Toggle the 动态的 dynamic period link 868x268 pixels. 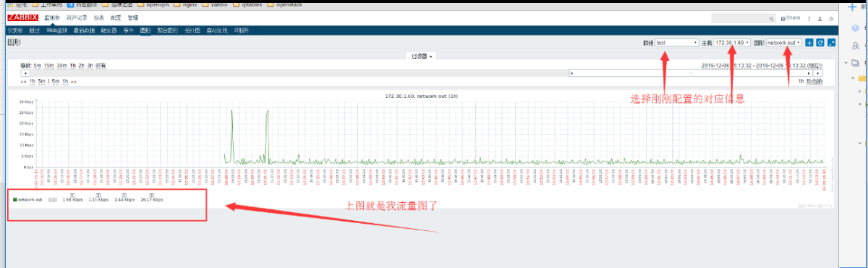pos(814,81)
